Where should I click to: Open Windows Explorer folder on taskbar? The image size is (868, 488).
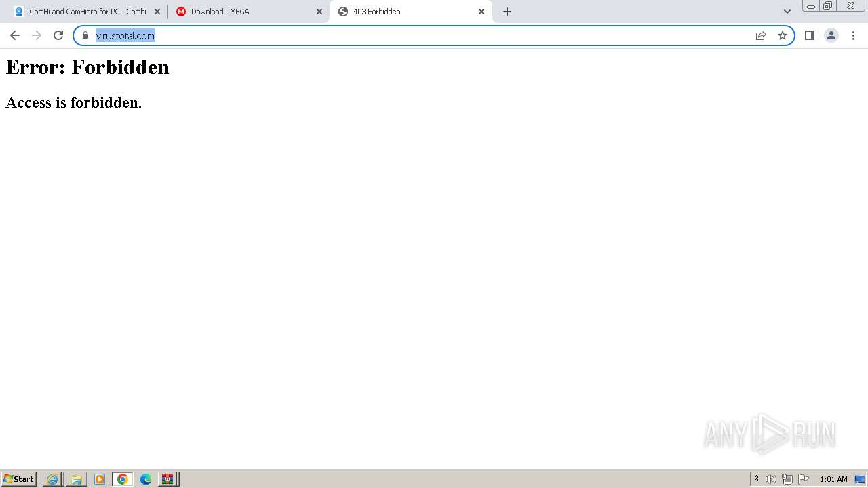pos(77,479)
